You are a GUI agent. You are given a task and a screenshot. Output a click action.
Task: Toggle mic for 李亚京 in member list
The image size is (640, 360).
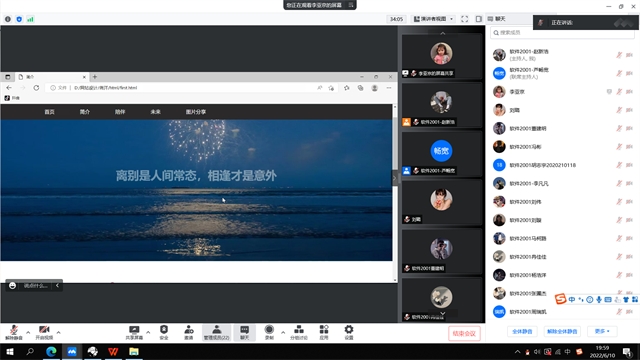point(619,92)
